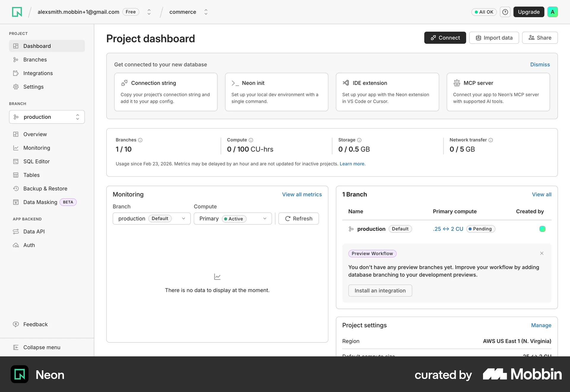
Task: Click the MCP server card title
Action: pyautogui.click(x=478, y=83)
